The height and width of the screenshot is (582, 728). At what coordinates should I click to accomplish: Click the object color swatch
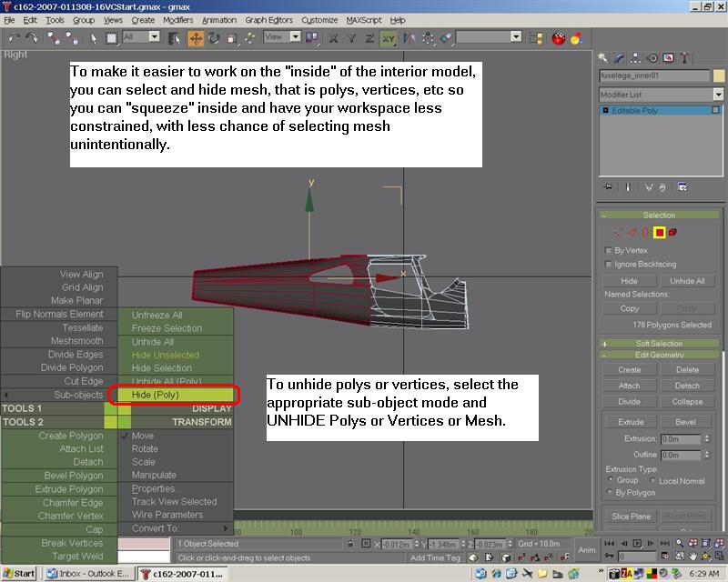tap(719, 75)
